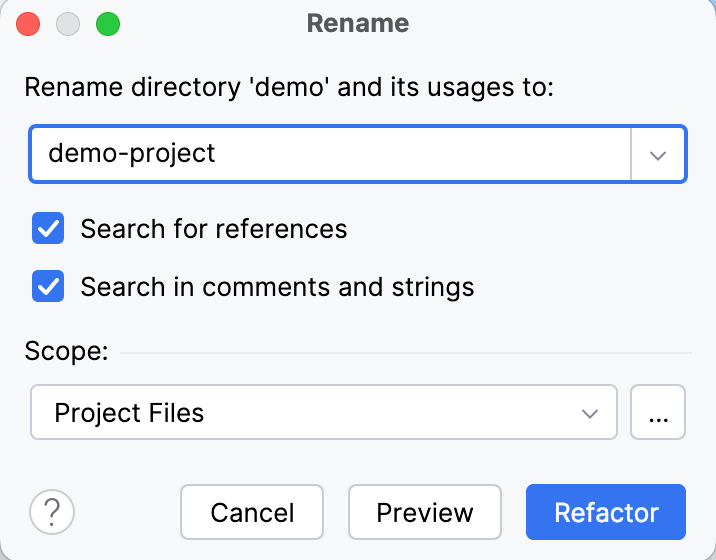Click the scope ellipsis browse button
The width and height of the screenshot is (716, 560).
click(x=658, y=412)
